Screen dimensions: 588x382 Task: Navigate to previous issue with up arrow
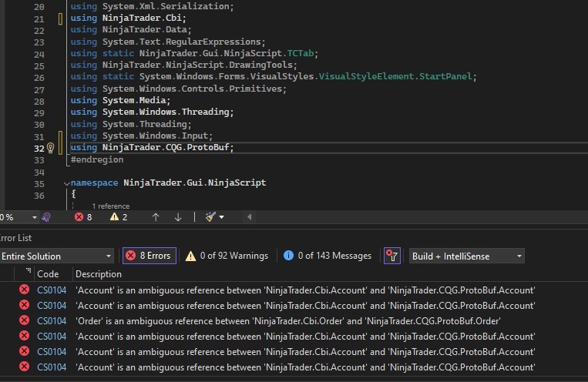(156, 217)
